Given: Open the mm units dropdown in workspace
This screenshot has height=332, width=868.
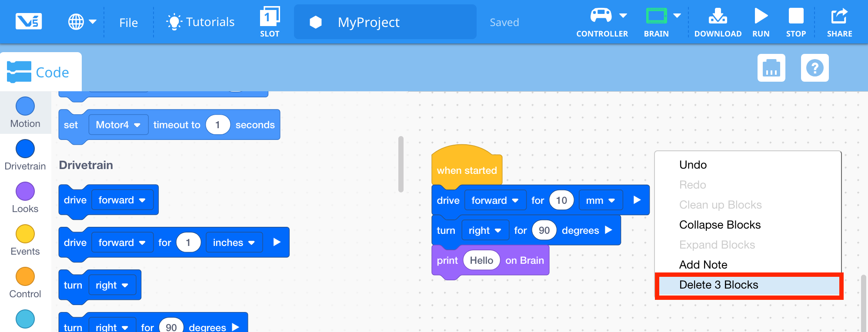Looking at the screenshot, I should tap(601, 200).
